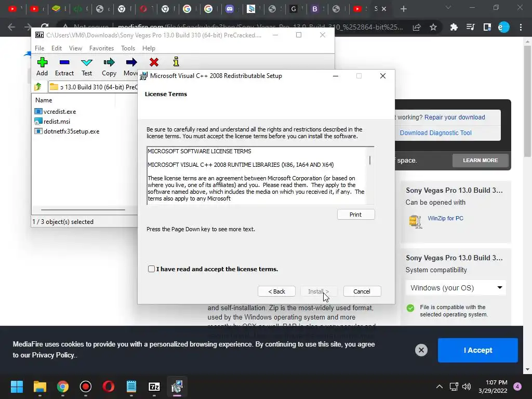
Task: Click the share page icon in address bar
Action: [417, 27]
